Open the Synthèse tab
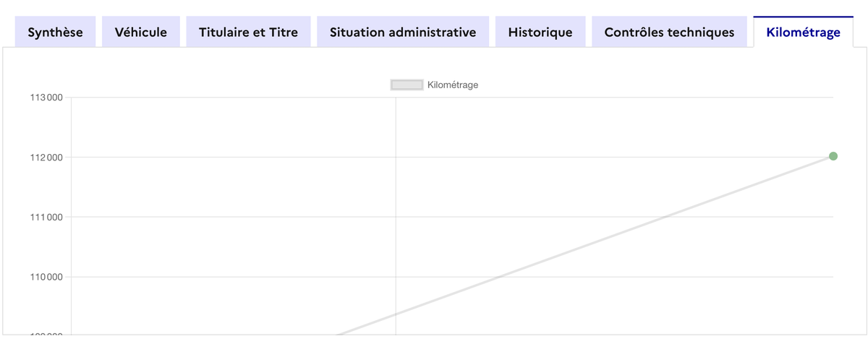 [55, 32]
